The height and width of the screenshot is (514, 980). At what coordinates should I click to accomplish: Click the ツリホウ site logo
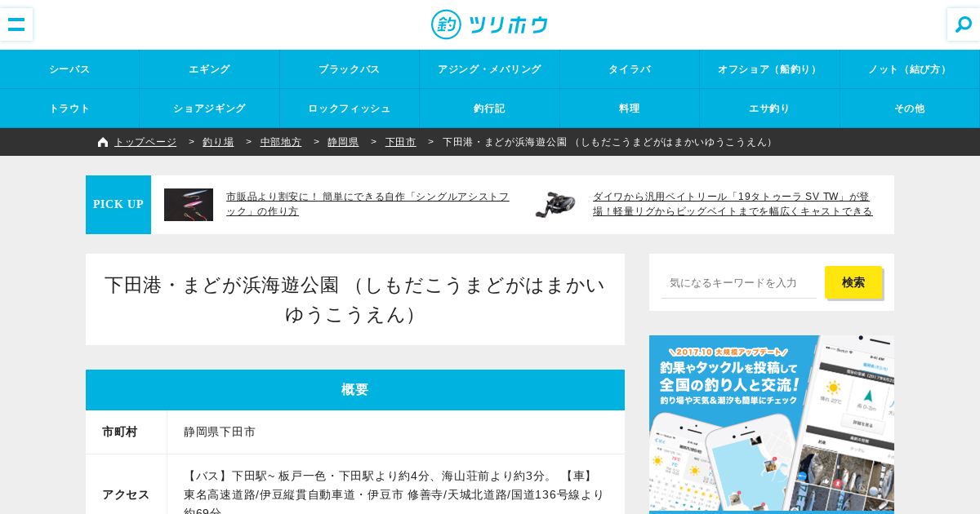489,24
